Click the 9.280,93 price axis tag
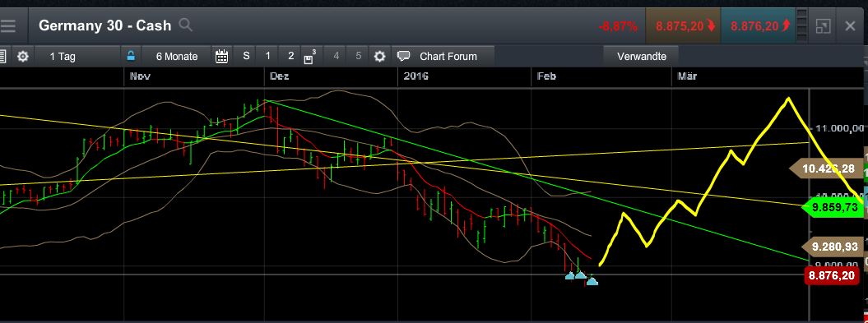Viewport: 868px width, 323px height. pyautogui.click(x=832, y=247)
